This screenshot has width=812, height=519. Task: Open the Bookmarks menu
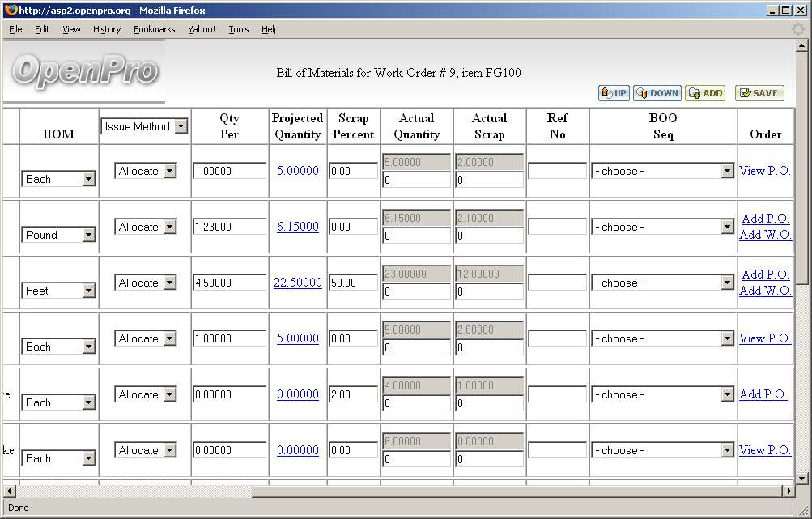tap(154, 29)
